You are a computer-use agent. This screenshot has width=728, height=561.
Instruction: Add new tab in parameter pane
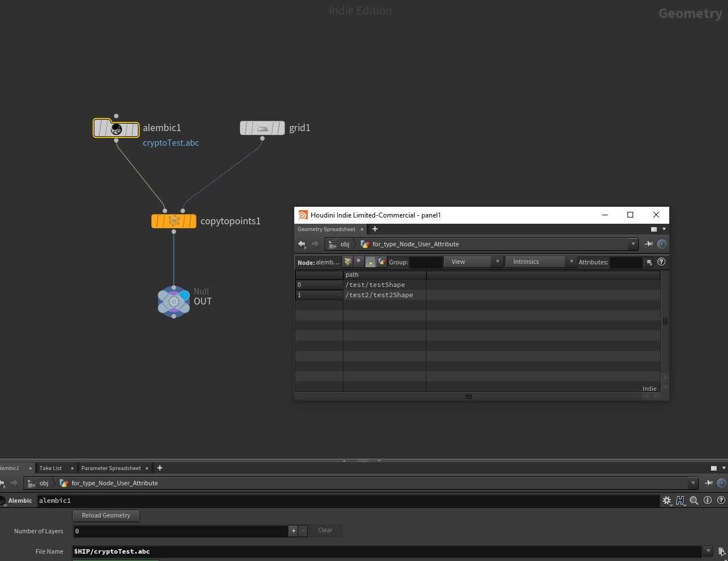click(x=160, y=468)
